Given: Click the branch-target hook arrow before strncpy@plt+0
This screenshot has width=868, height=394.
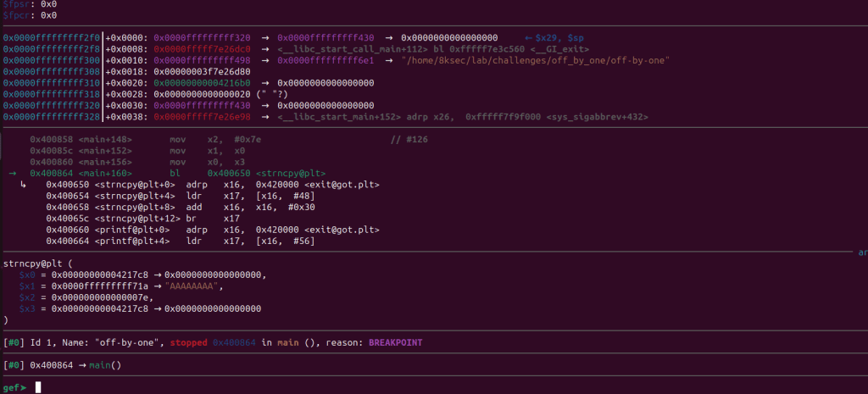Looking at the screenshot, I should tap(24, 184).
